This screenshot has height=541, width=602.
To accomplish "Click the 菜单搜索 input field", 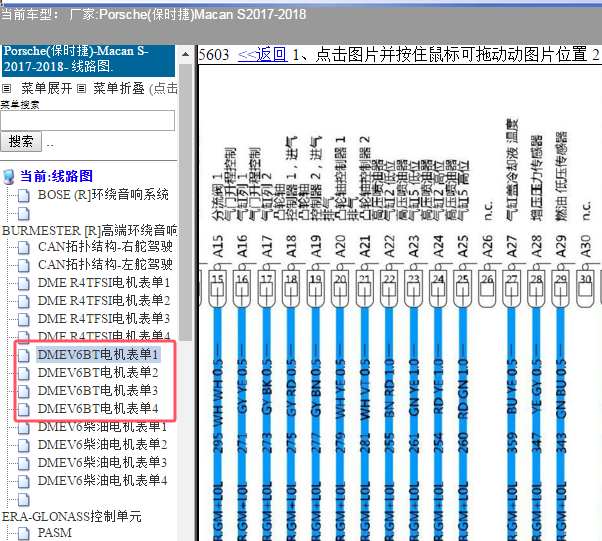I will coord(88,121).
